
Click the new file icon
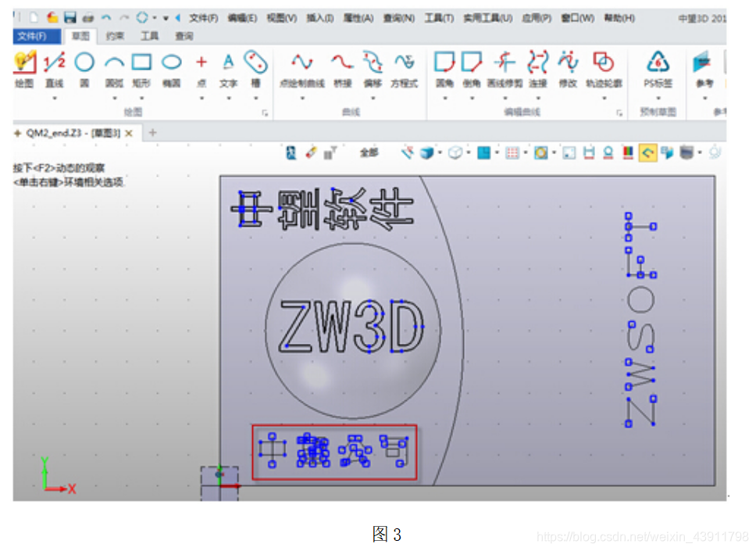[x=34, y=18]
